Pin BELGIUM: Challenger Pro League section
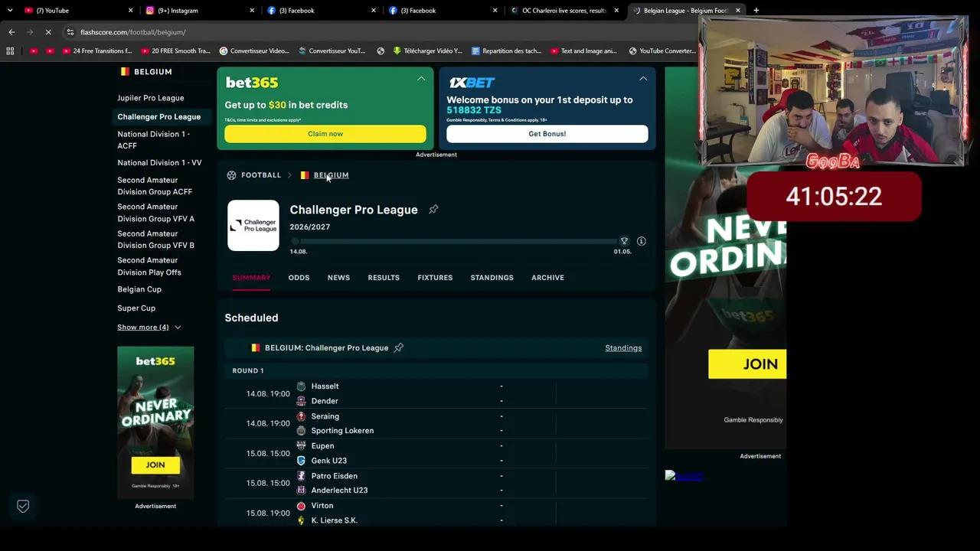 click(x=398, y=347)
